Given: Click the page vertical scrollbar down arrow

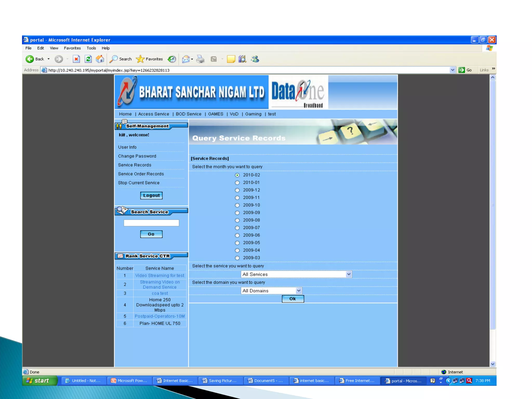Looking at the screenshot, I should coord(493,364).
